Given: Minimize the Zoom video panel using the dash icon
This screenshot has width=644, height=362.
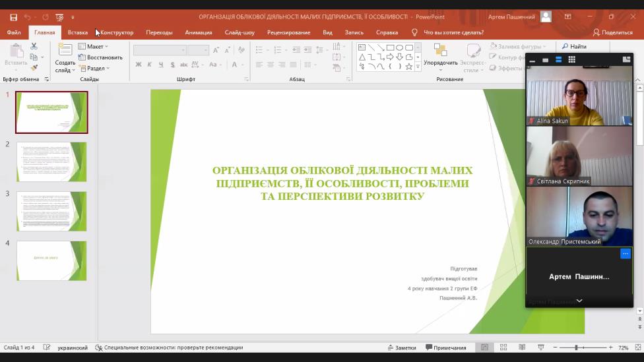Looking at the screenshot, I should [532, 61].
